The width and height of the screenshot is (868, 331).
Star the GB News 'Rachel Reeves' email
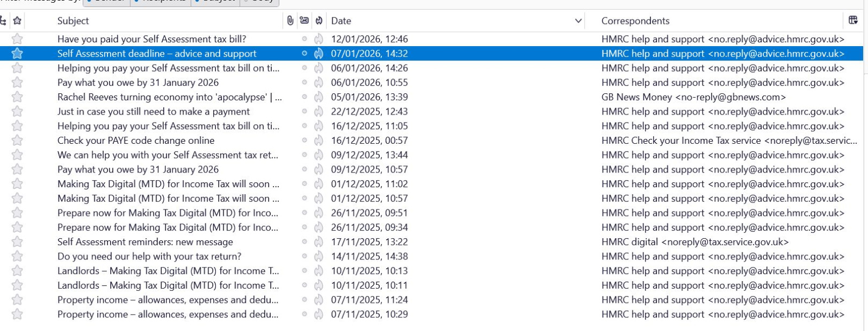point(17,97)
